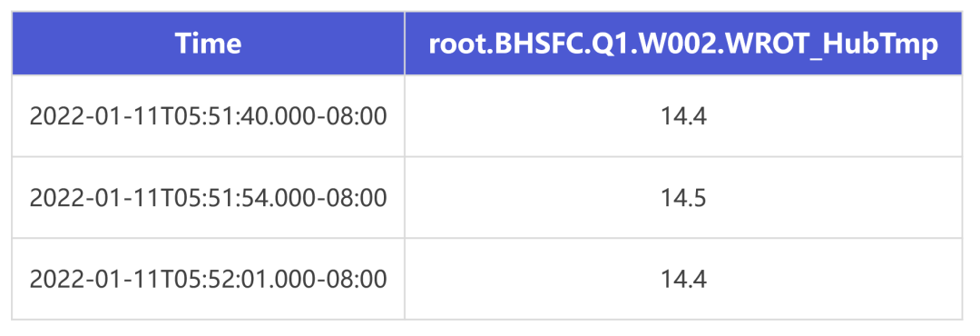Image resolution: width=980 pixels, height=336 pixels.
Task: Pick the HubTmp reading at 05:51:54
Action: (x=683, y=198)
